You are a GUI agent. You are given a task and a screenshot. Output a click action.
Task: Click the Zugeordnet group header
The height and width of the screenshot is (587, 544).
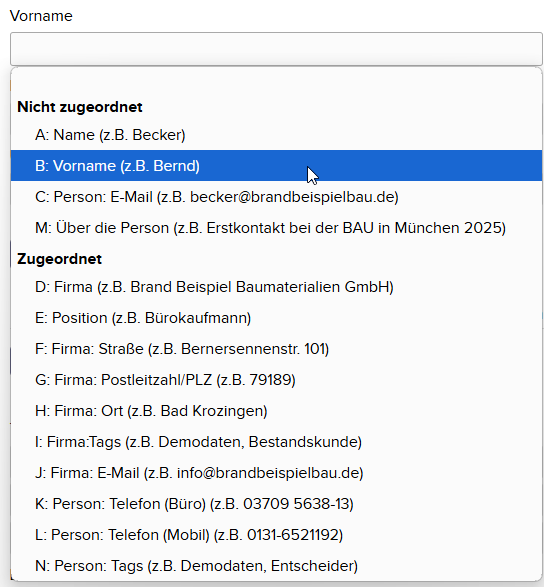pos(60,259)
